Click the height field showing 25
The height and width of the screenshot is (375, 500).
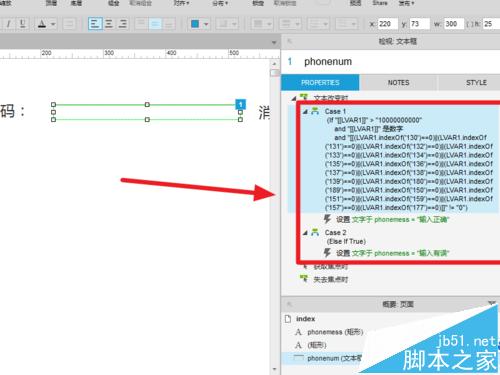(x=491, y=24)
